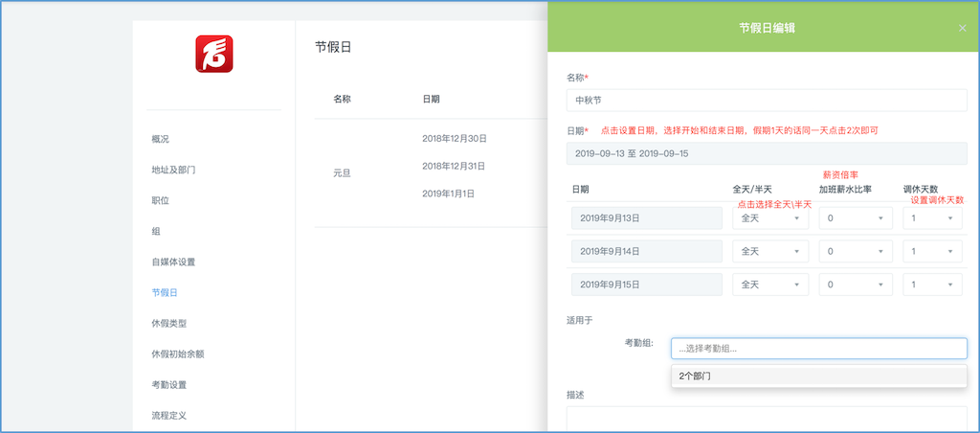Click the 名称 column header in the table
The width and height of the screenshot is (980, 433).
tap(342, 99)
